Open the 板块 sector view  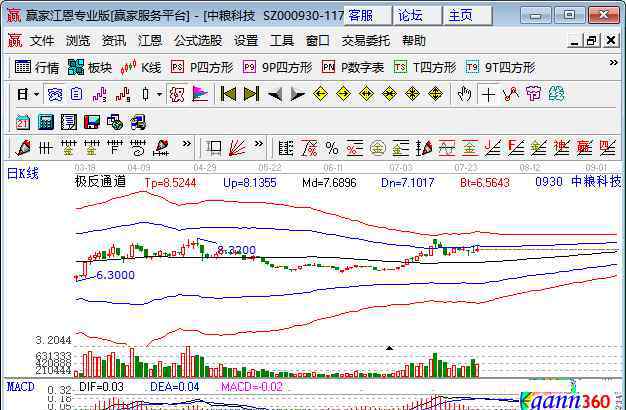pos(89,67)
